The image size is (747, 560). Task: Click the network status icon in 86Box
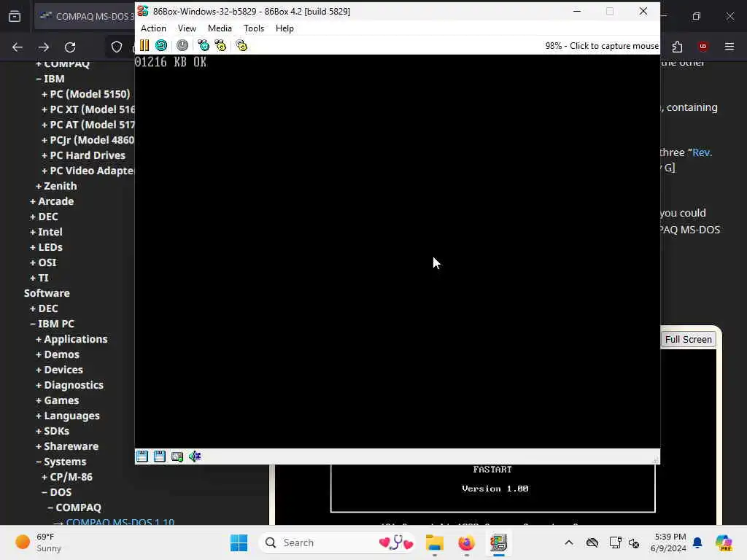click(177, 456)
